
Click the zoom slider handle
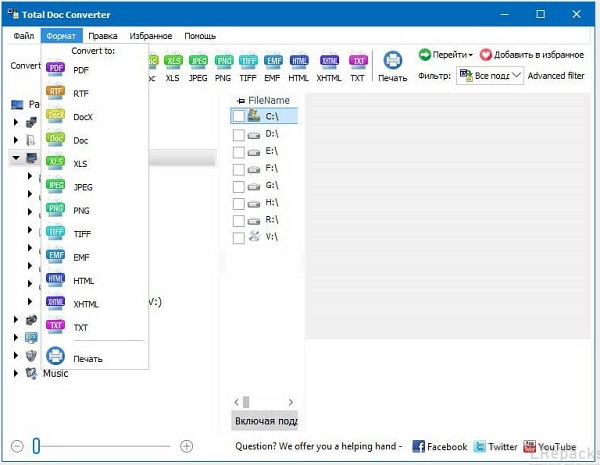point(36,446)
